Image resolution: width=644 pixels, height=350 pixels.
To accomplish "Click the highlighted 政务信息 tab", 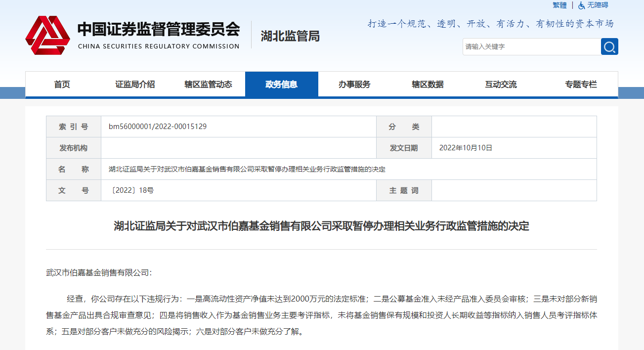I will point(281,85).
